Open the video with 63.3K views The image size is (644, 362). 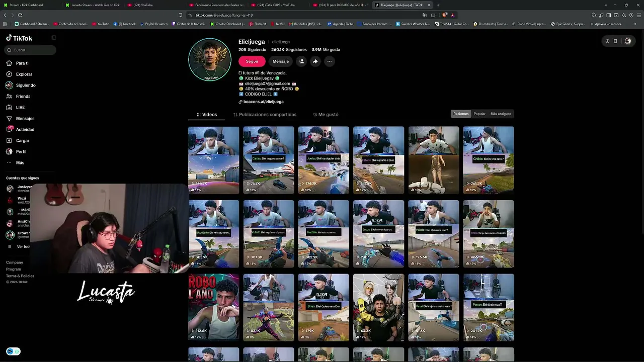(378, 307)
